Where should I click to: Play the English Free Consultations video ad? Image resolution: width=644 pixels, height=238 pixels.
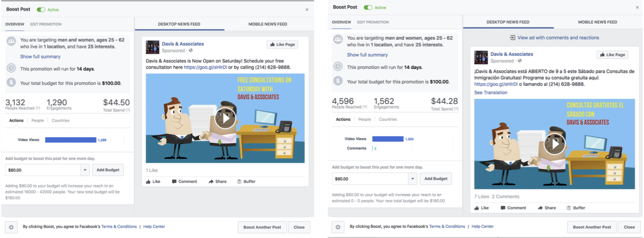pyautogui.click(x=225, y=118)
